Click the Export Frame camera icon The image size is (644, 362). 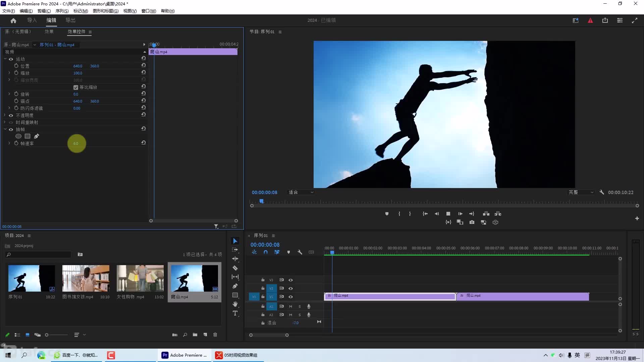click(x=472, y=222)
